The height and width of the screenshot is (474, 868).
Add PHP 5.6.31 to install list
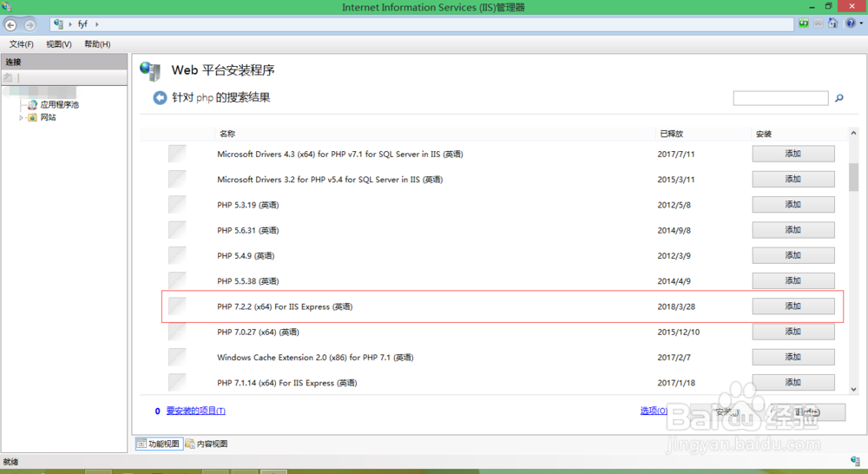tap(793, 230)
